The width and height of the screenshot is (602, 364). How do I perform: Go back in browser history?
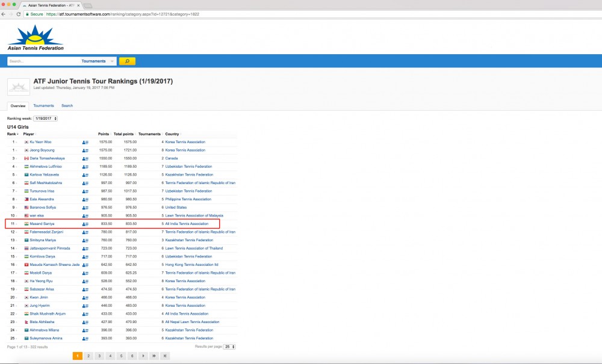point(4,14)
